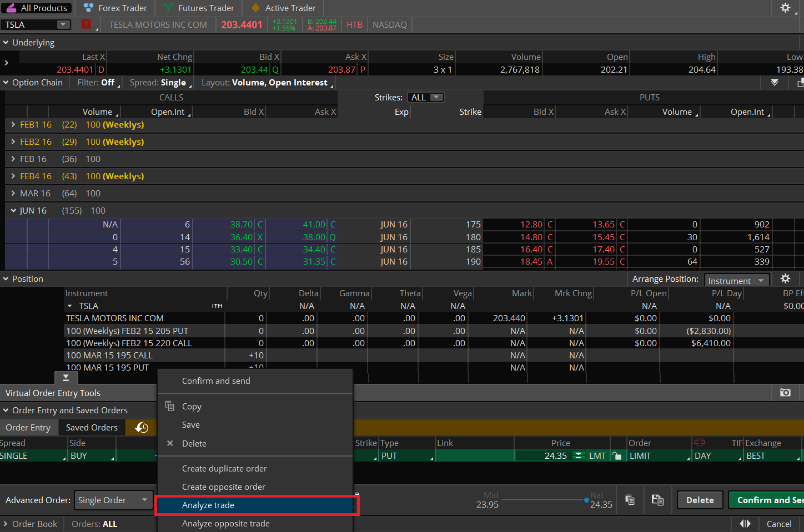Collapse Order Entry and Saved Orders section
Viewport: 804px width, 532px height.
click(6, 410)
